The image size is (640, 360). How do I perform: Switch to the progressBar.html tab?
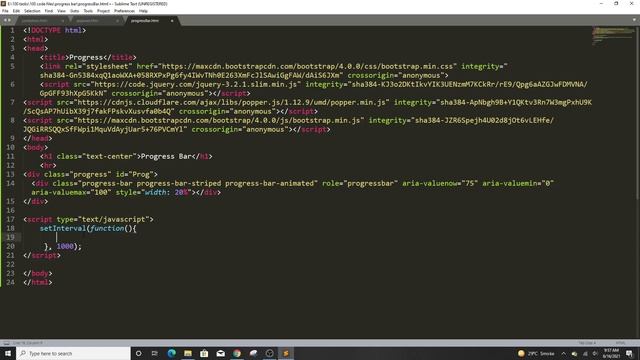(x=145, y=21)
